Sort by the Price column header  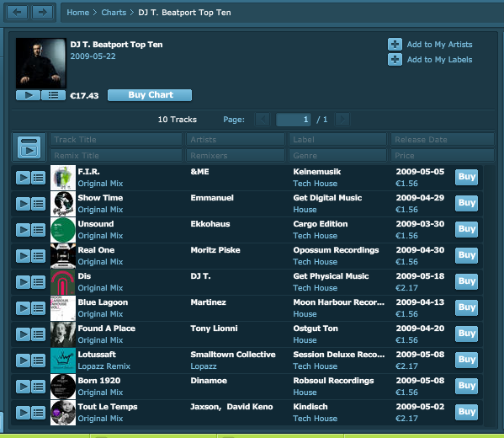pyautogui.click(x=443, y=156)
